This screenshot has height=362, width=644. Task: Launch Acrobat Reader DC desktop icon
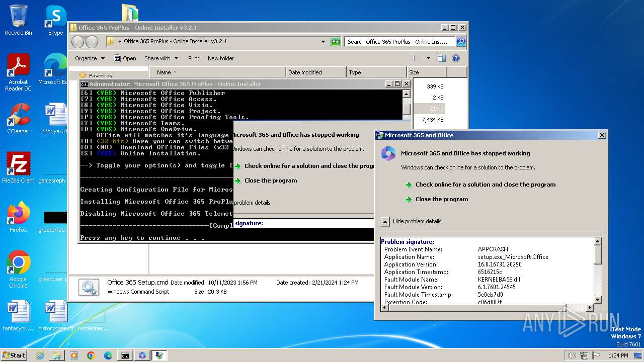point(18,72)
